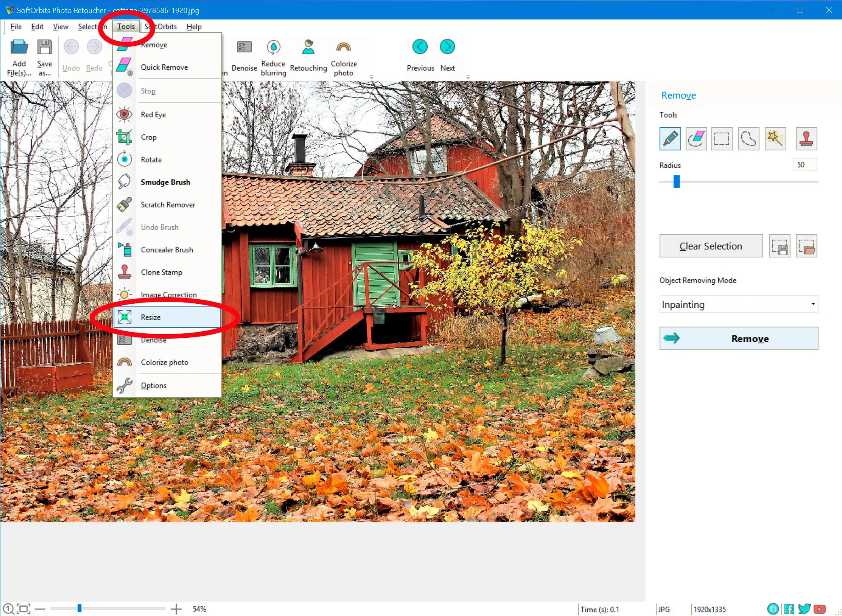Click the zoom percentage display field
Screen dimensions: 842x616
200,609
